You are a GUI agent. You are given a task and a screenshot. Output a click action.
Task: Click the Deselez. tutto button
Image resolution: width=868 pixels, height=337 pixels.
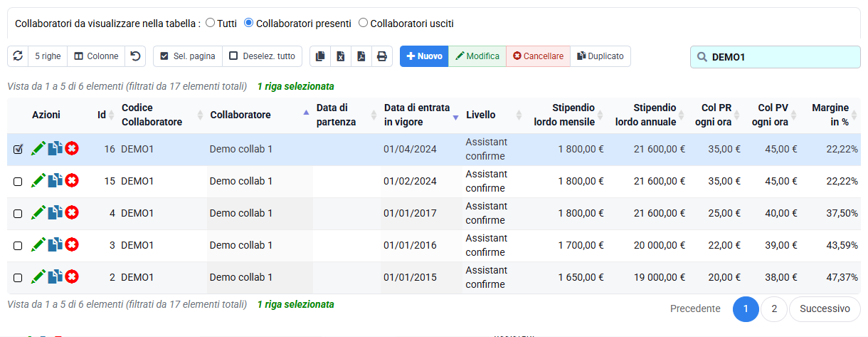coord(263,56)
